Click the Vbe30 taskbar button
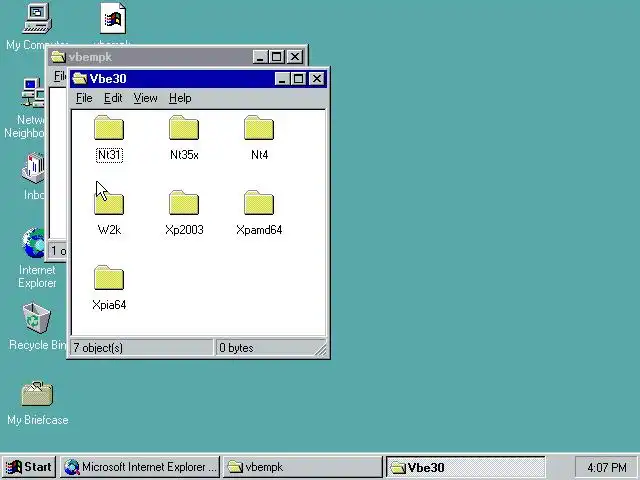This screenshot has height=480, width=640. [465, 467]
